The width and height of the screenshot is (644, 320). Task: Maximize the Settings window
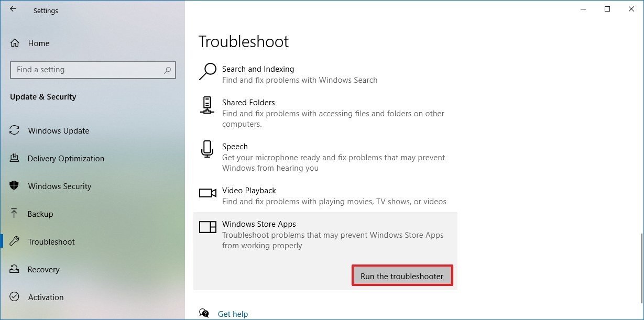607,9
